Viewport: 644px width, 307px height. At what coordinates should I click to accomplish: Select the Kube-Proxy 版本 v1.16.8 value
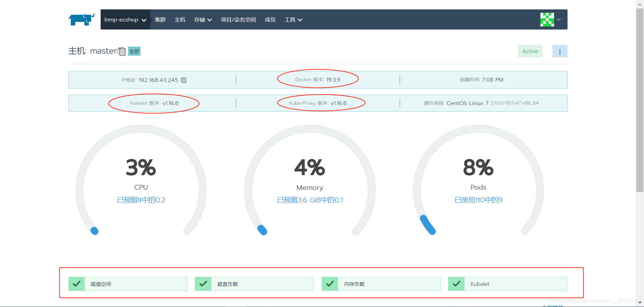[338, 103]
